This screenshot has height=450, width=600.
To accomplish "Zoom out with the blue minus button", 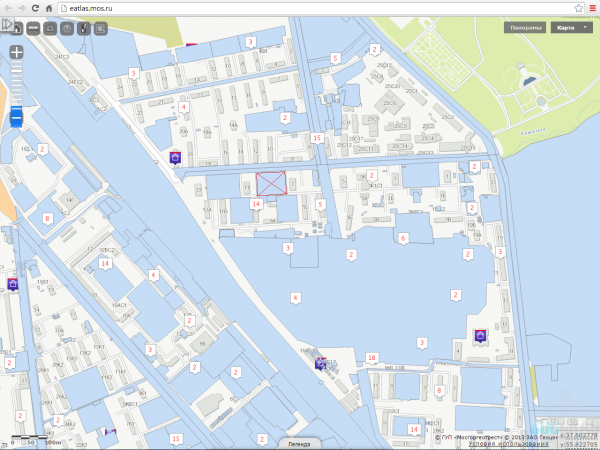I will (16, 118).
